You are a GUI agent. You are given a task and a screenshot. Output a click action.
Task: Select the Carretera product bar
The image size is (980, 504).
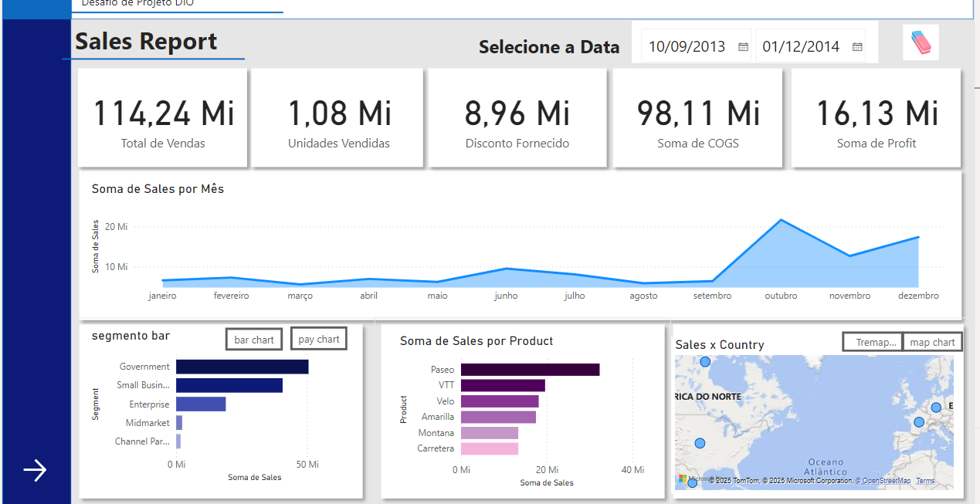pyautogui.click(x=490, y=448)
